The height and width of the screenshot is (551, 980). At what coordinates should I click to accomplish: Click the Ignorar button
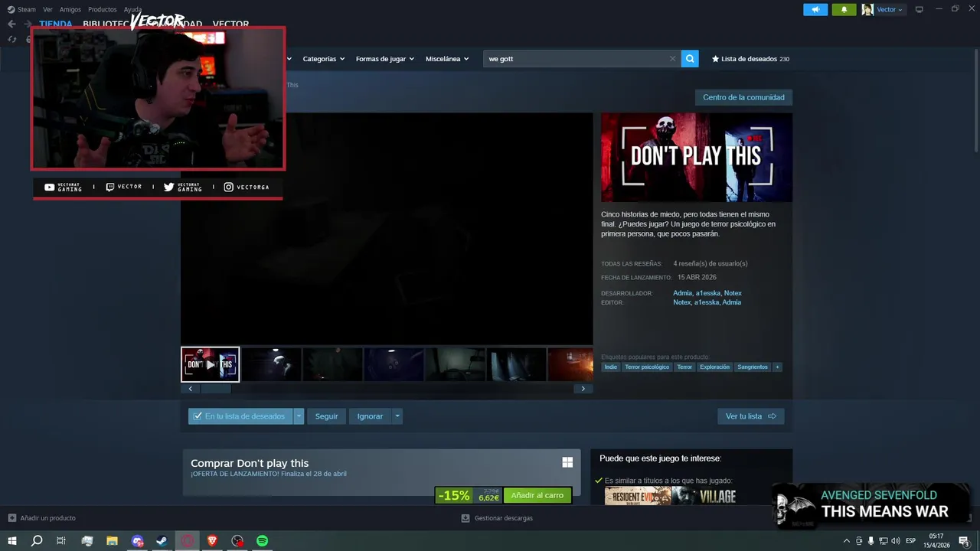[370, 416]
